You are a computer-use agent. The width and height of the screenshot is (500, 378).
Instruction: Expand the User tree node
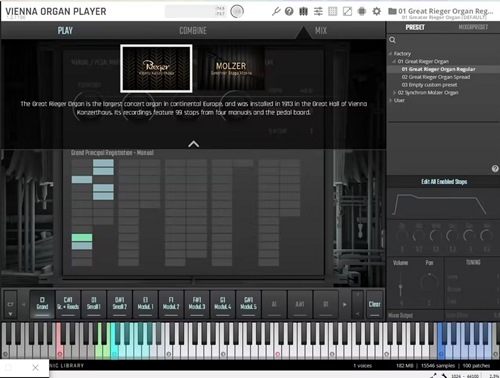pyautogui.click(x=390, y=100)
